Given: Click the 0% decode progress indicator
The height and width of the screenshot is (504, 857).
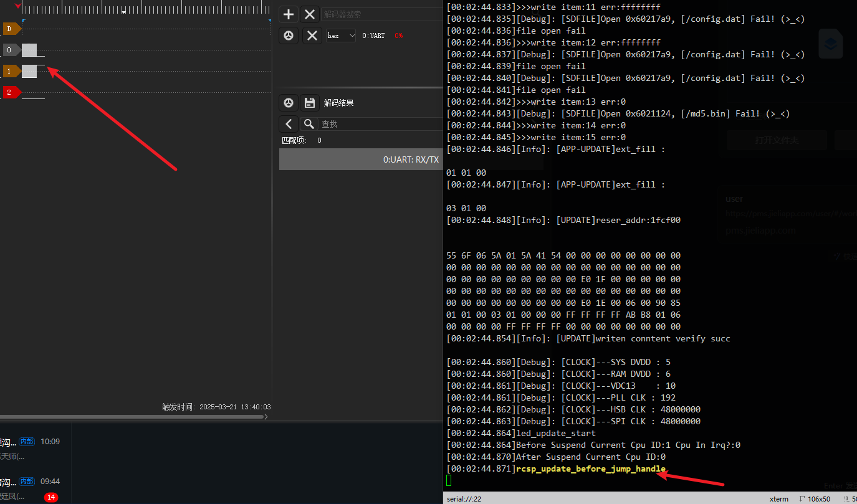Looking at the screenshot, I should coord(398,36).
